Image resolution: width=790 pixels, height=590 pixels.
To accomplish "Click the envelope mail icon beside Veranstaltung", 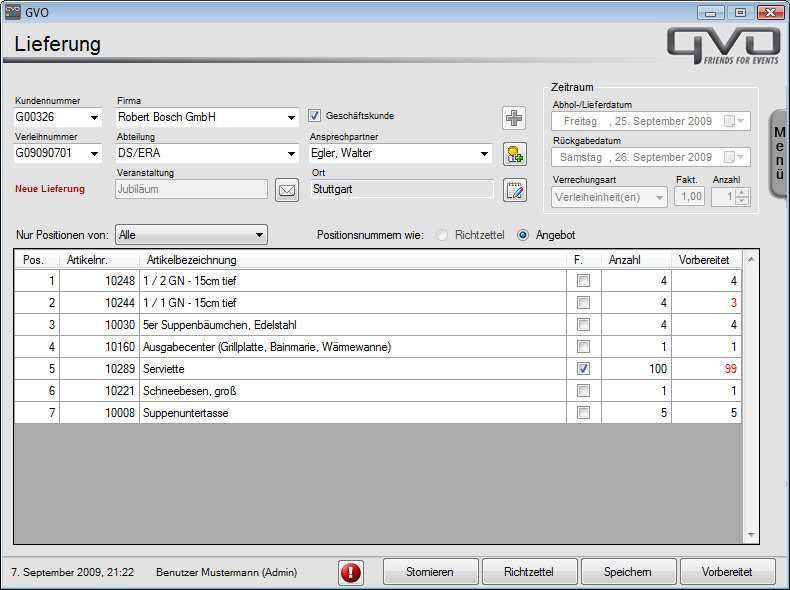I will [287, 190].
